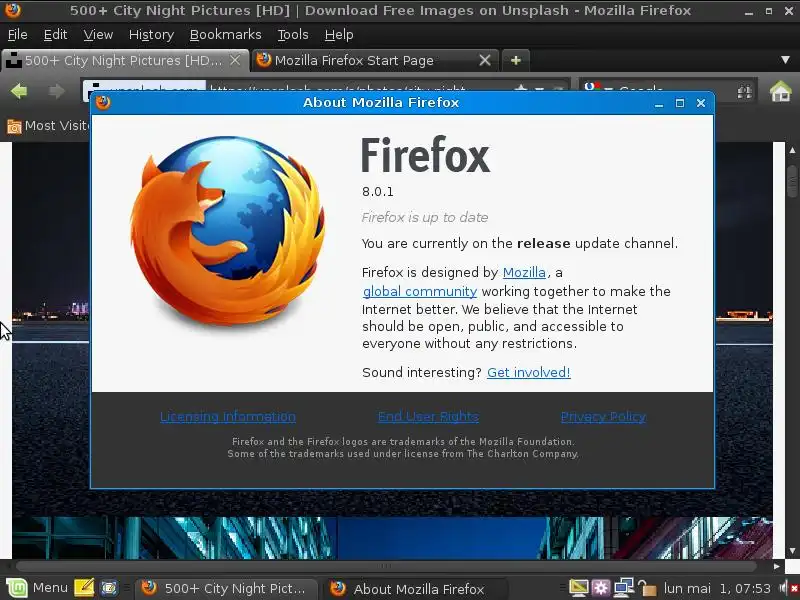This screenshot has width=800, height=600.
Task: Open the list all tabs dropdown arrow
Action: click(x=785, y=60)
